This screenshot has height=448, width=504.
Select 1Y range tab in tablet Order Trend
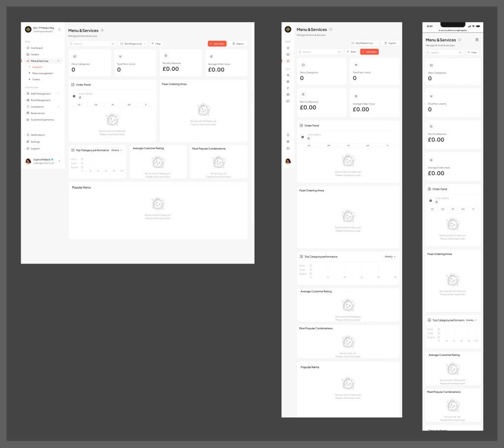pyautogui.click(x=387, y=146)
